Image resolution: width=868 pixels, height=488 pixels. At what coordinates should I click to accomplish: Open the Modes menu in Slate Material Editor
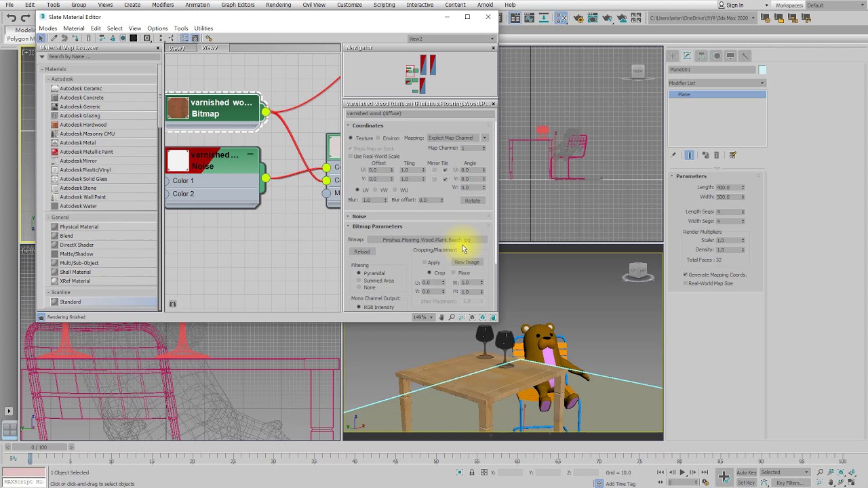pyautogui.click(x=47, y=28)
